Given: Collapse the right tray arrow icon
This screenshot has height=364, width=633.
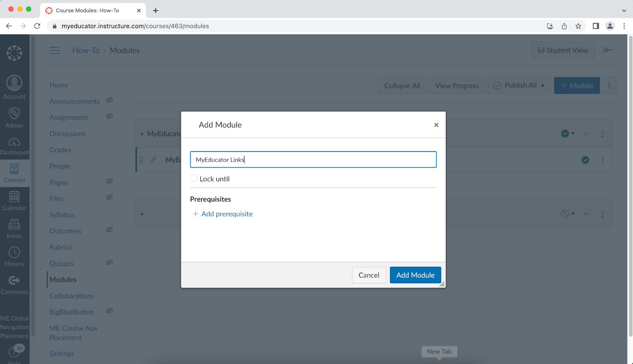Looking at the screenshot, I should pyautogui.click(x=608, y=50).
